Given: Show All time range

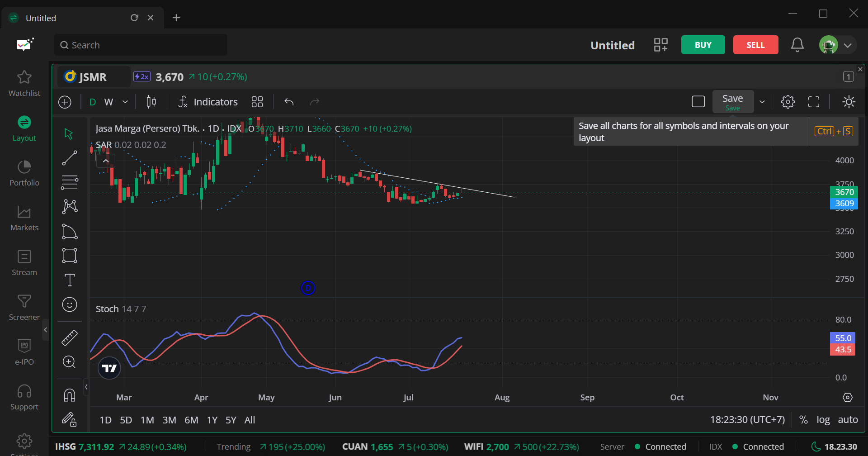Looking at the screenshot, I should click(250, 420).
